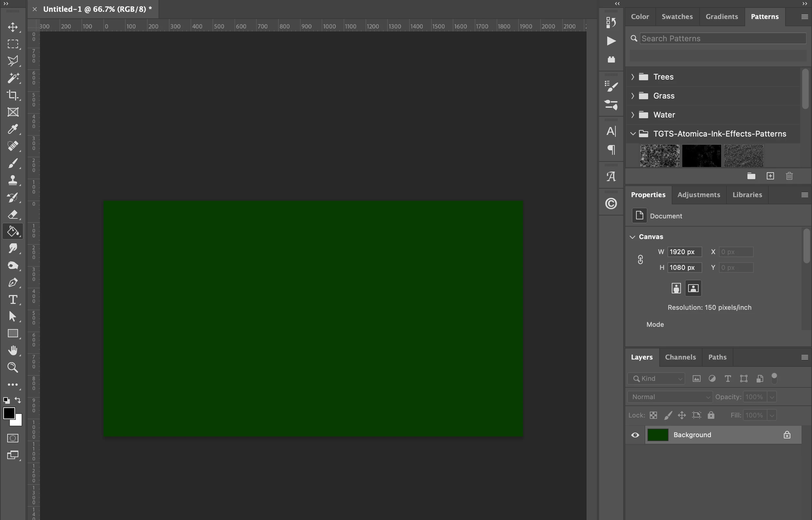Select the Move tool
Screen dimensions: 812x520
(13, 27)
